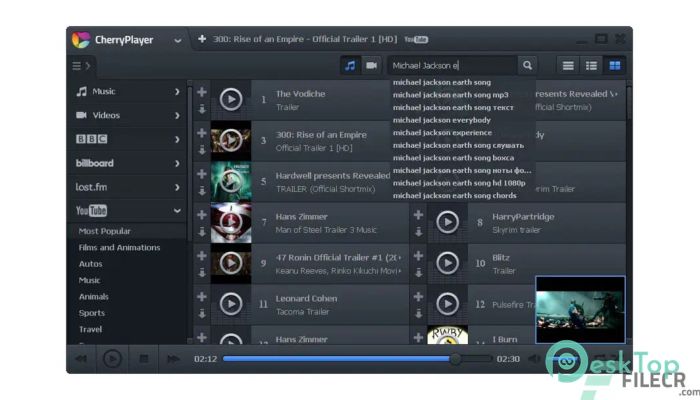Select the Autos category
700x400 pixels.
coord(91,264)
